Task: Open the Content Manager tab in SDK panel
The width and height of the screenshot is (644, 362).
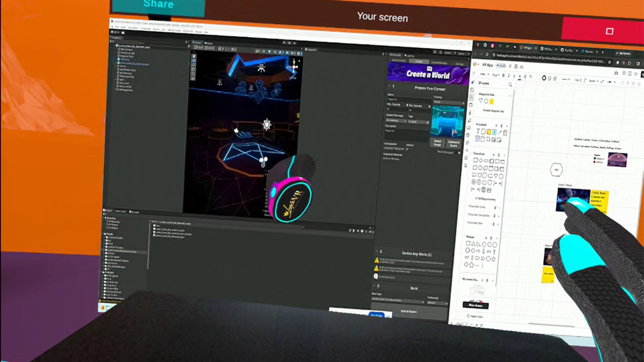Action: (439, 63)
